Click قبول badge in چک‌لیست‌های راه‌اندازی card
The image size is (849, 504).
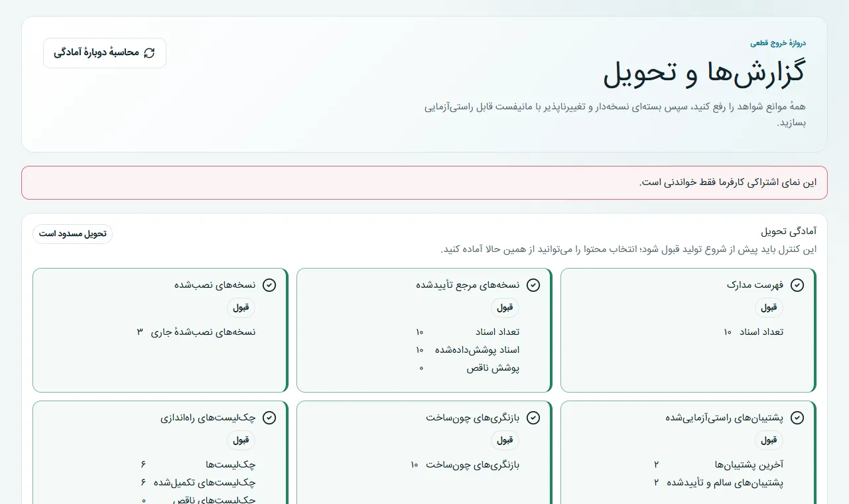pos(241,440)
